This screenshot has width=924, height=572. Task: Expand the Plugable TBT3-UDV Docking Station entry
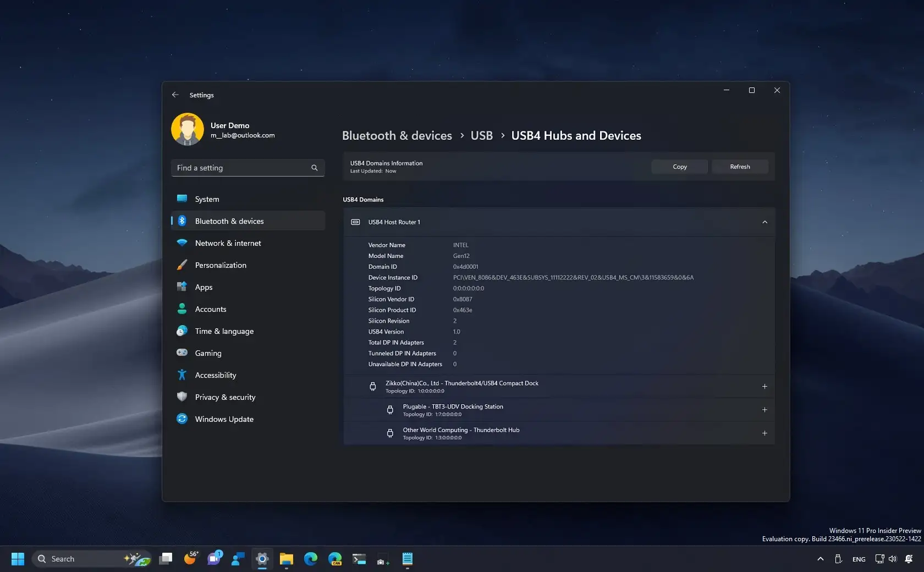(x=765, y=410)
